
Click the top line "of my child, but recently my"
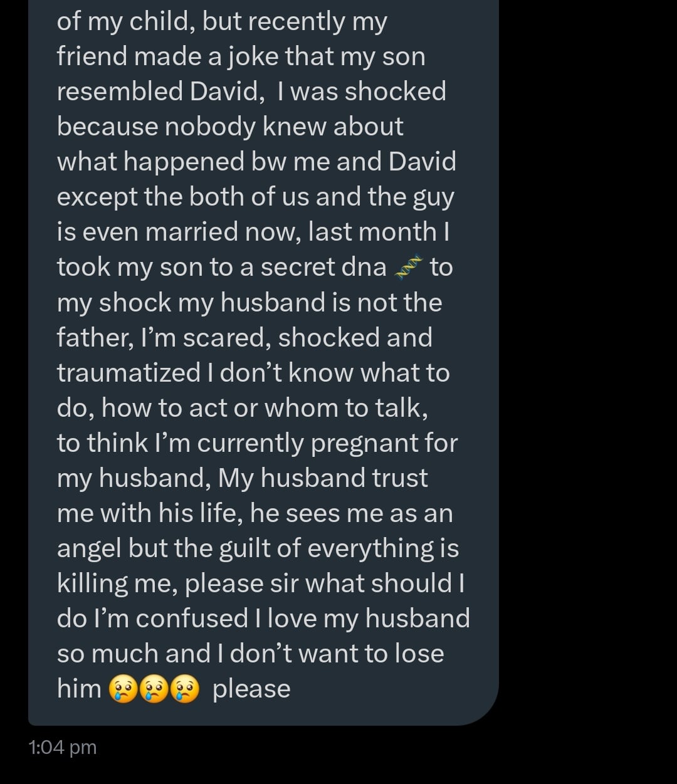coord(222,21)
